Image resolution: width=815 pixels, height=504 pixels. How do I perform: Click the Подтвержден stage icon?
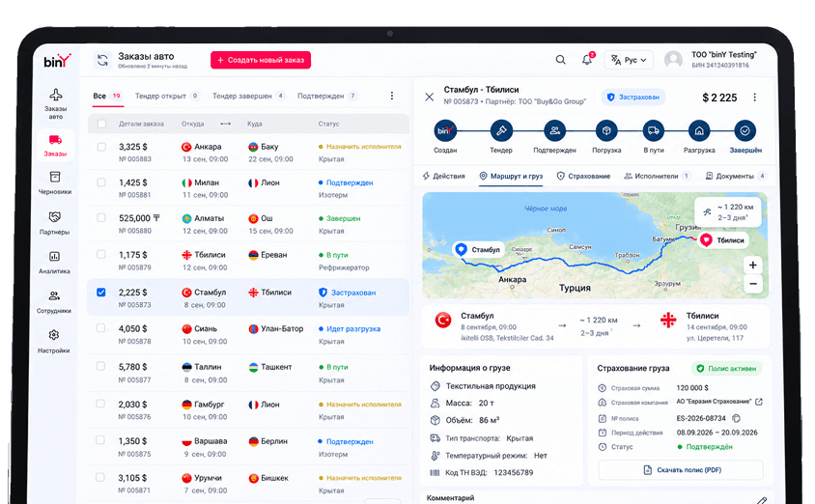coord(554,130)
